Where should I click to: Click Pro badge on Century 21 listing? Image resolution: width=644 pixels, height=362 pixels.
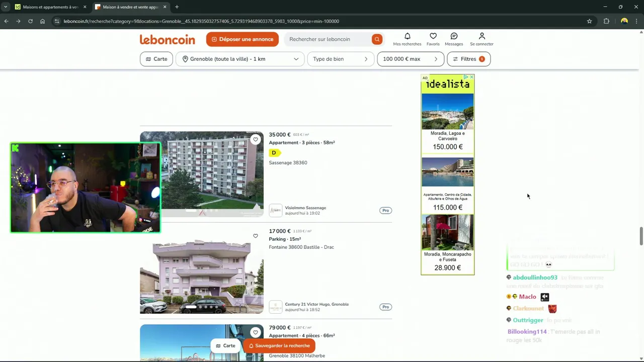coord(385,307)
